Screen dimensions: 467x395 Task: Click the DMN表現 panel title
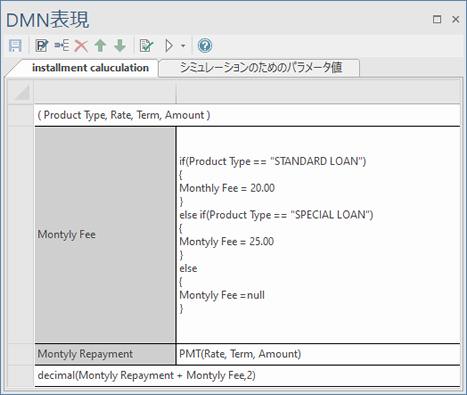(48, 20)
